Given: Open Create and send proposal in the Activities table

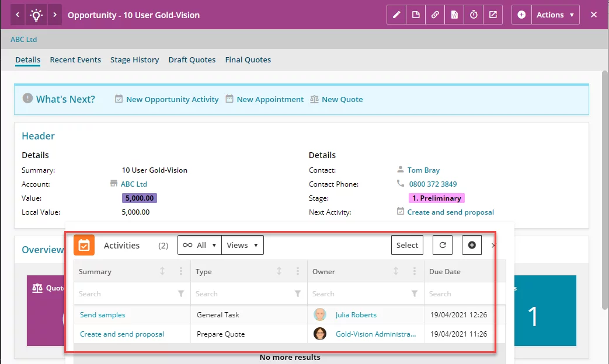Looking at the screenshot, I should point(122,334).
